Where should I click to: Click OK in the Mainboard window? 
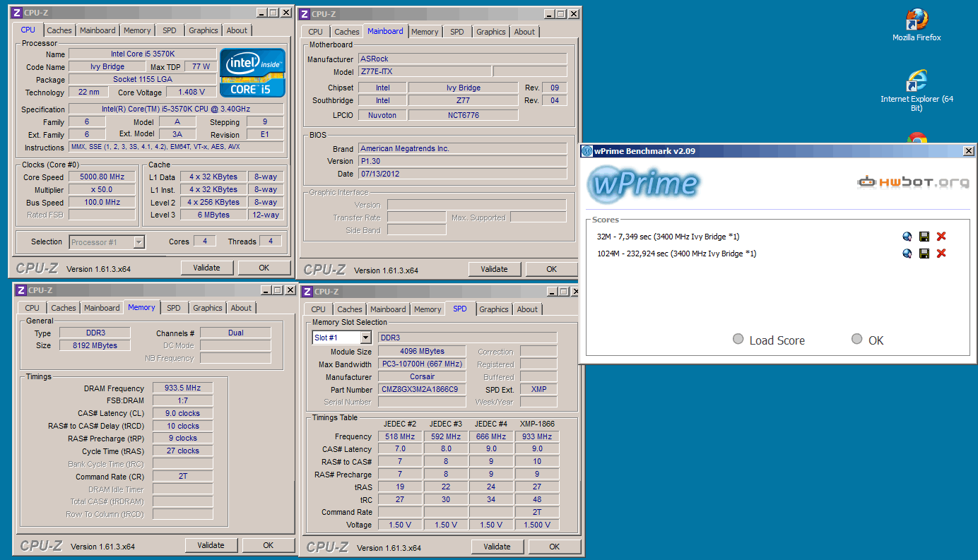[551, 269]
